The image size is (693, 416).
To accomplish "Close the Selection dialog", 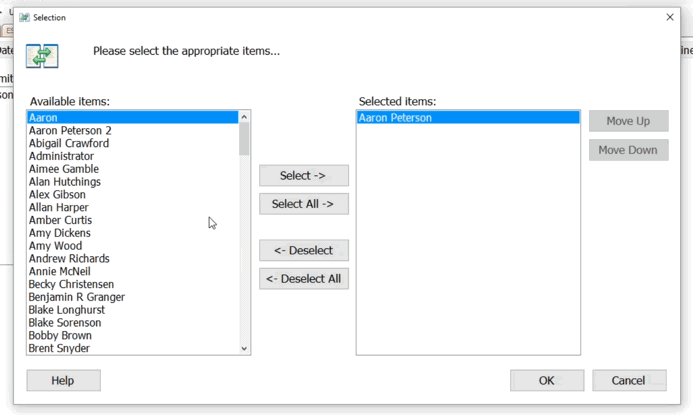I will pos(670,17).
